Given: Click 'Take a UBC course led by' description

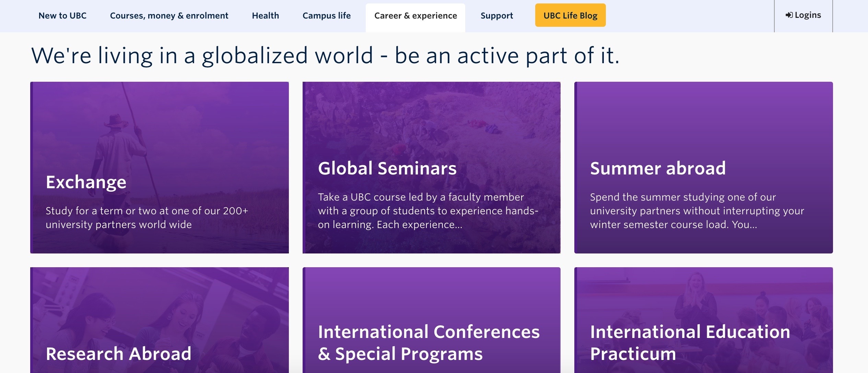Looking at the screenshot, I should tap(428, 211).
